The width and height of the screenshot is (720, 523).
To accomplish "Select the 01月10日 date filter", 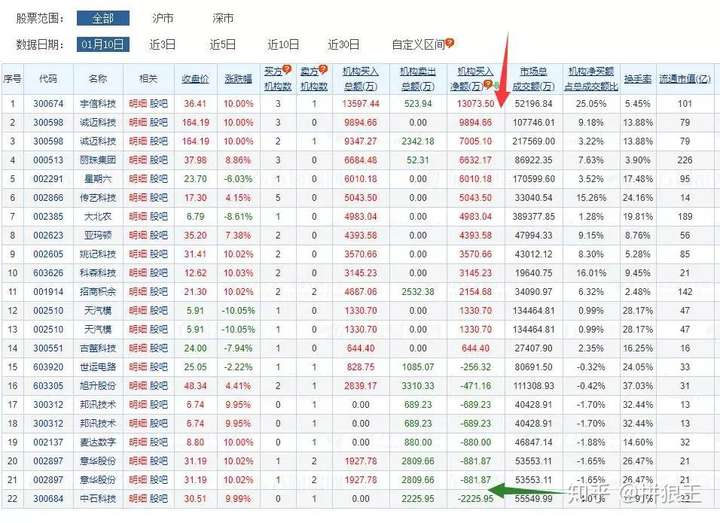I will point(103,45).
